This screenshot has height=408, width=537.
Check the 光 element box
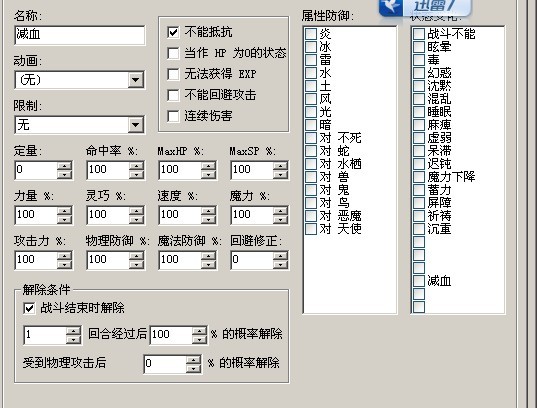click(311, 112)
